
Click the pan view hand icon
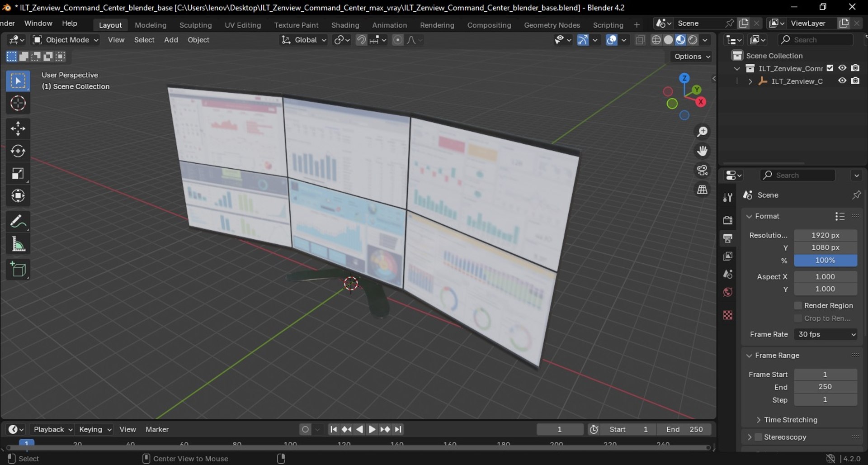point(702,151)
